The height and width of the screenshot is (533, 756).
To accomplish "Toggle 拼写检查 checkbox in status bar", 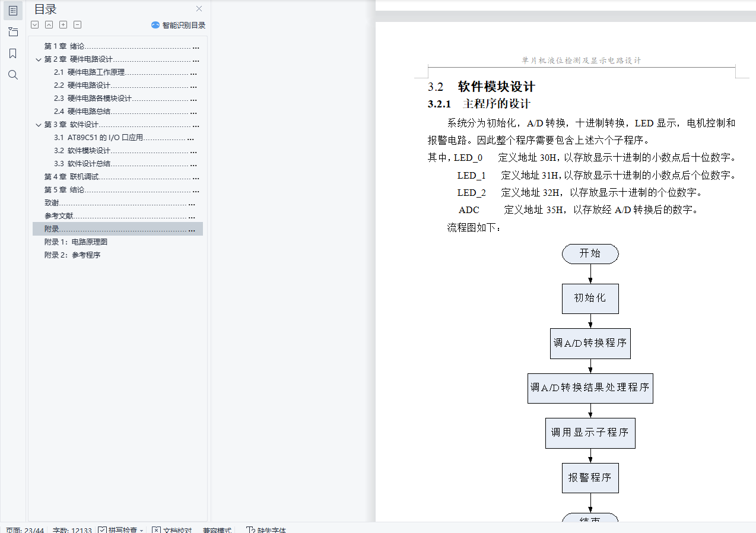I will pos(103,529).
